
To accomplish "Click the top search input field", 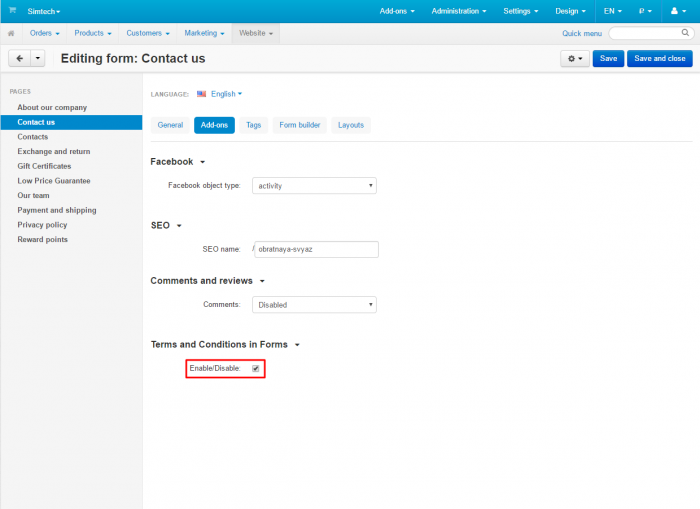I will tap(651, 33).
